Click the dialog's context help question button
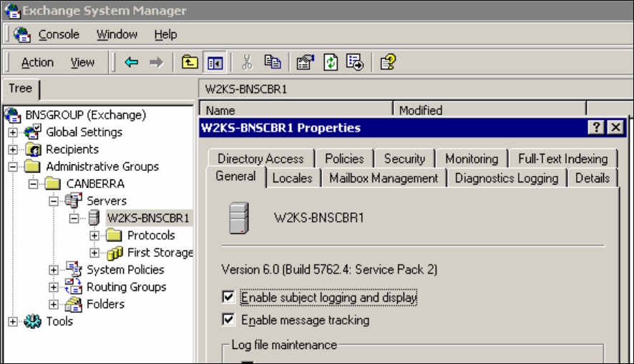The width and height of the screenshot is (634, 364). (596, 128)
